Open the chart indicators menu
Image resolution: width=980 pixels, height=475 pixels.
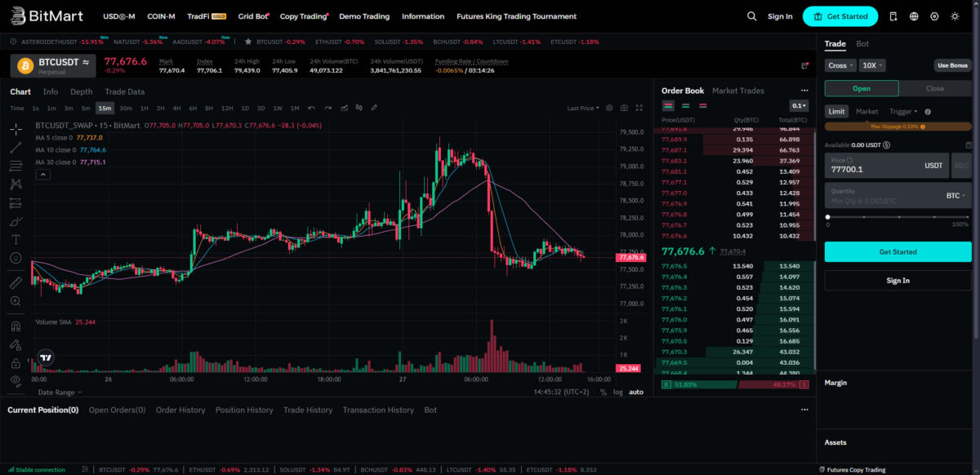[343, 108]
